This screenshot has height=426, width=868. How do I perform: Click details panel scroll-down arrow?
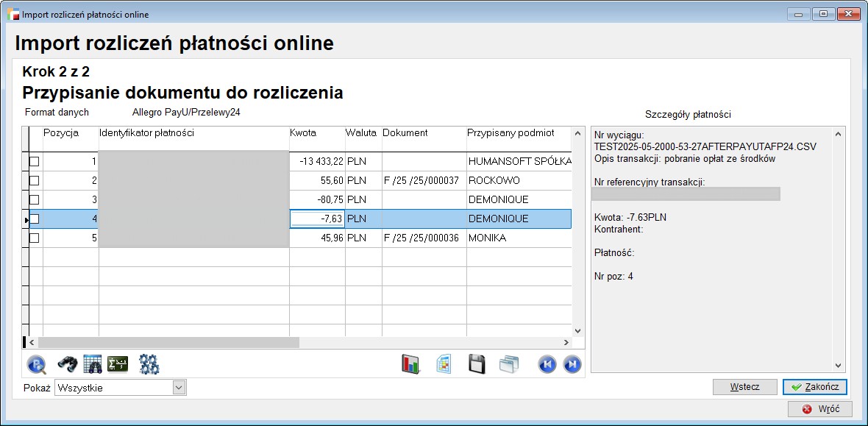click(837, 365)
